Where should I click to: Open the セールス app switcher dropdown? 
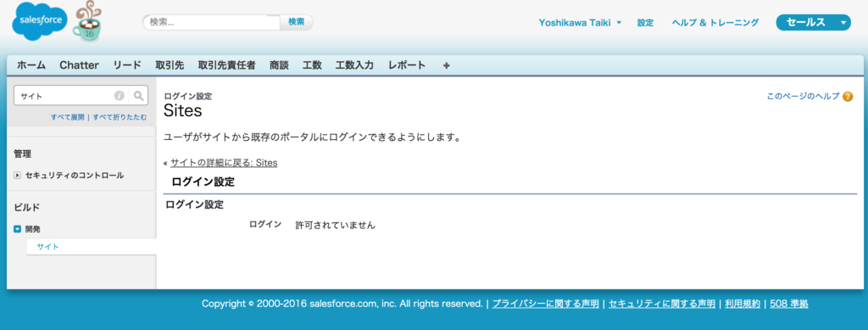tap(813, 23)
